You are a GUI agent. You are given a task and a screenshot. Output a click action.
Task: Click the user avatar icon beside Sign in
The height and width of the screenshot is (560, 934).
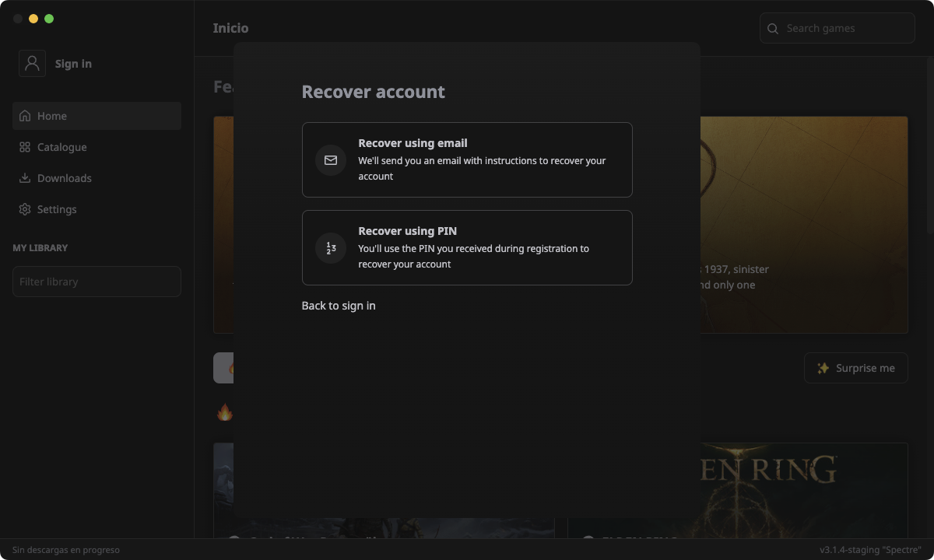[32, 64]
